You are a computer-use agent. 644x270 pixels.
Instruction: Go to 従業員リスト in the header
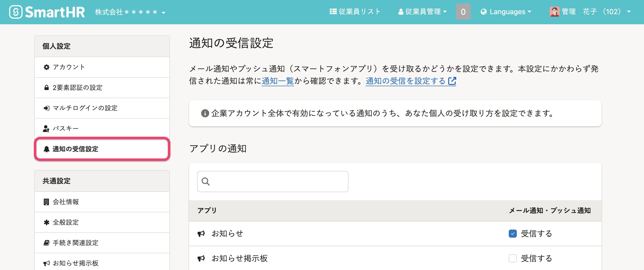(x=355, y=12)
